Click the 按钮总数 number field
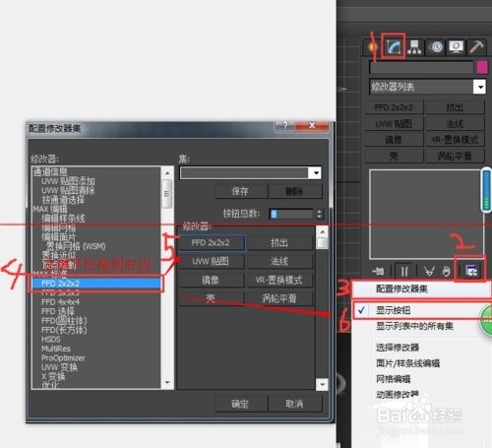 click(290, 214)
